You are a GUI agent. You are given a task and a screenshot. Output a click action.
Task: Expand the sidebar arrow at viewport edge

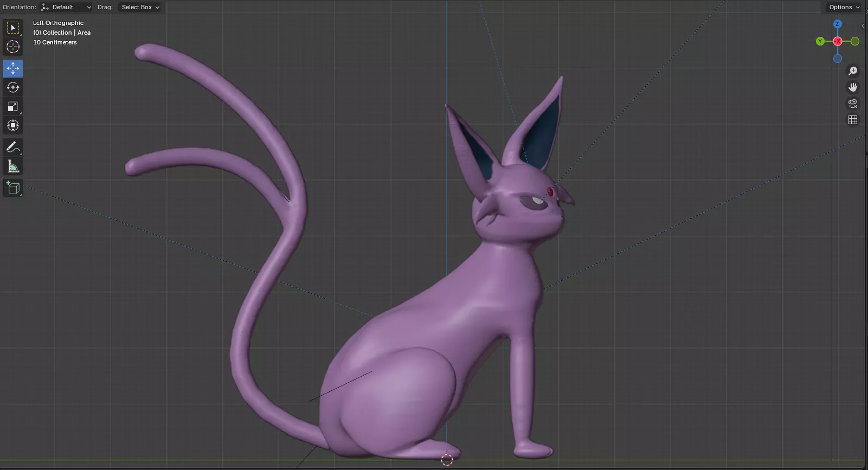(863, 25)
